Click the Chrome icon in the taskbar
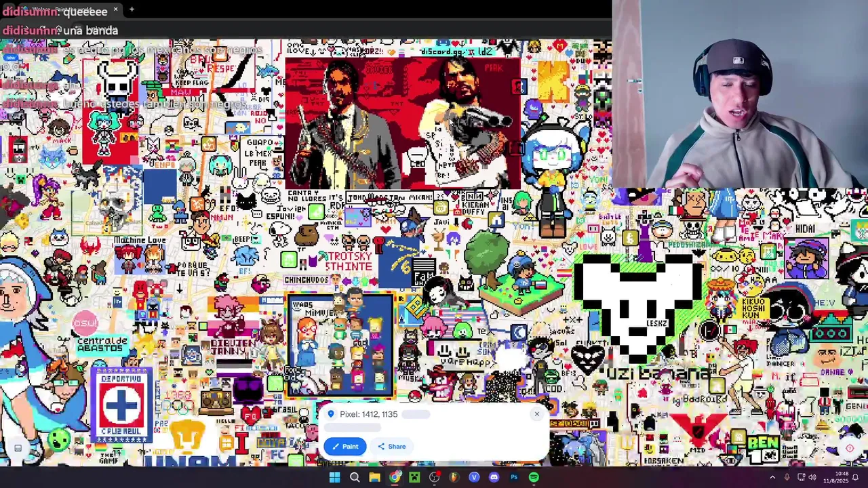 (395, 477)
